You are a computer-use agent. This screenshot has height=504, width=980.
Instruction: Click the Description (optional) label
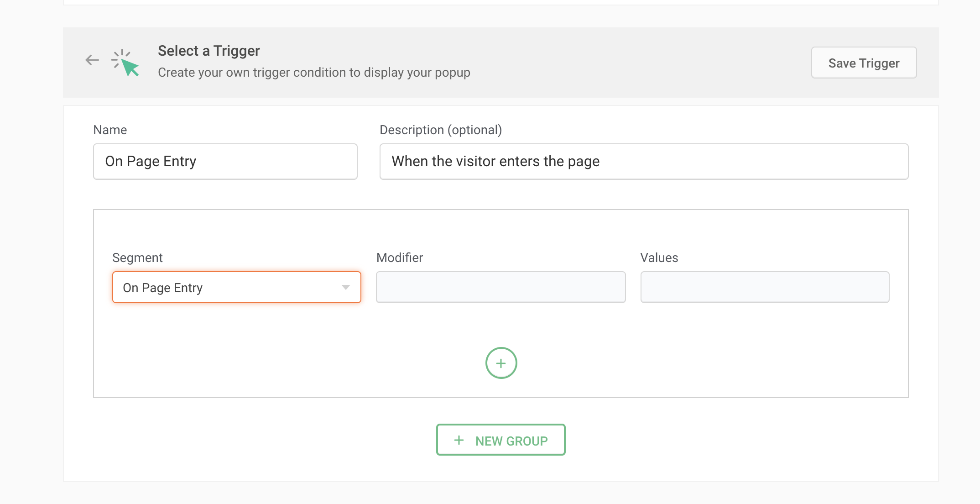440,130
